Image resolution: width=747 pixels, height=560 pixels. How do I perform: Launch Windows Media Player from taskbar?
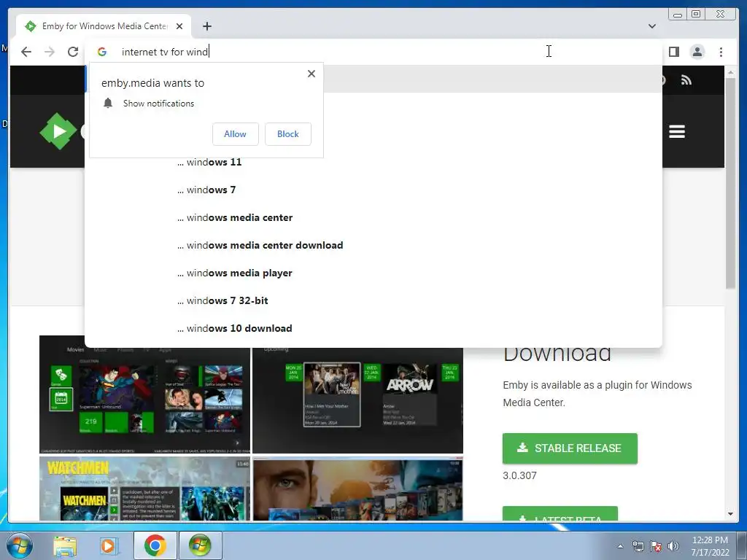(x=108, y=545)
